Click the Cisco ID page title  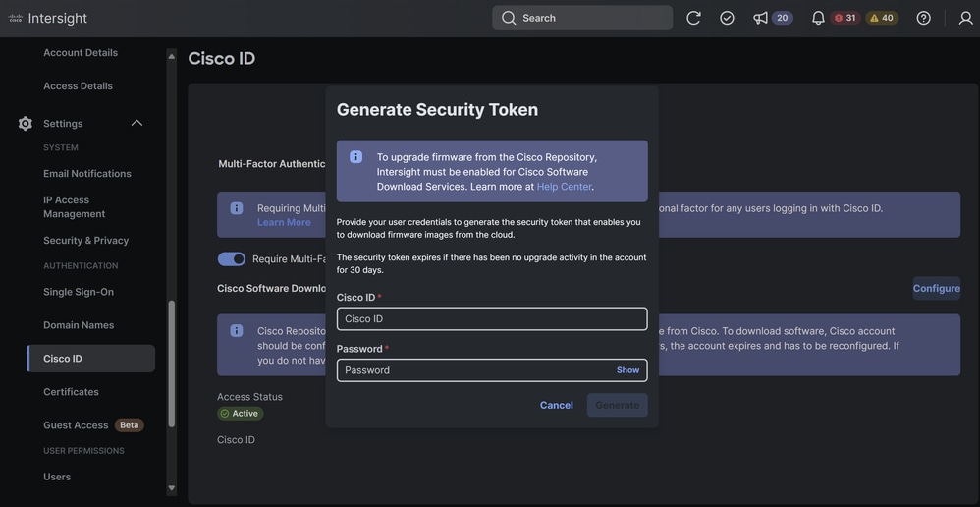click(x=221, y=58)
